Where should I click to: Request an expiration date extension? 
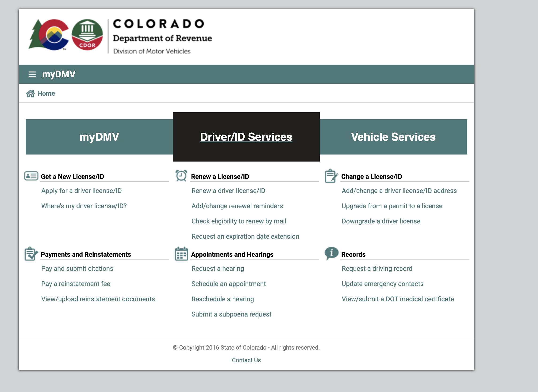(x=245, y=236)
